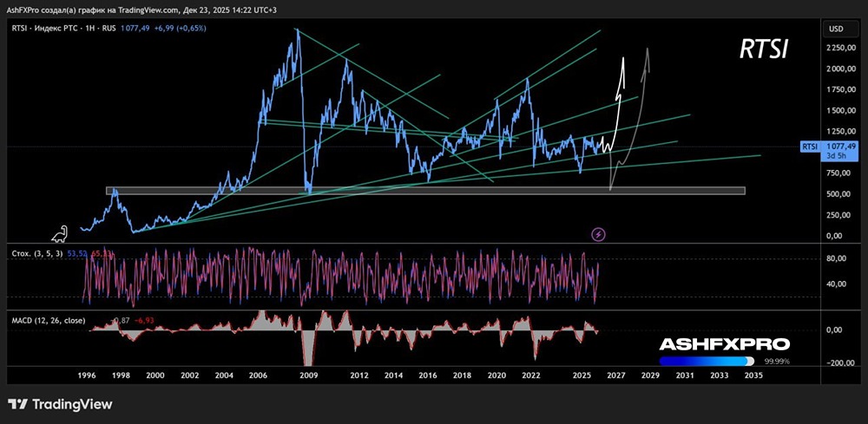Click the RTSI symbol name in chart legend

(19, 28)
